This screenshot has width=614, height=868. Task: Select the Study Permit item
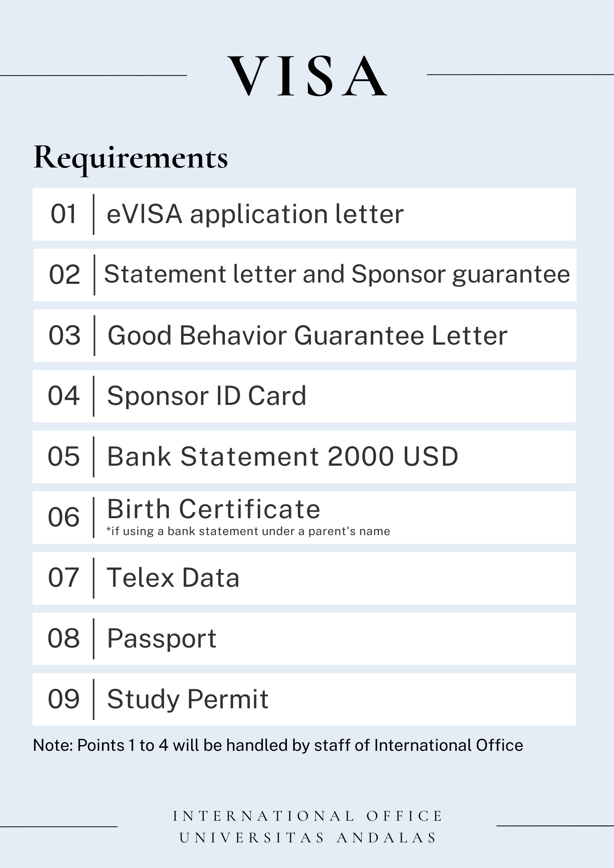tap(188, 699)
